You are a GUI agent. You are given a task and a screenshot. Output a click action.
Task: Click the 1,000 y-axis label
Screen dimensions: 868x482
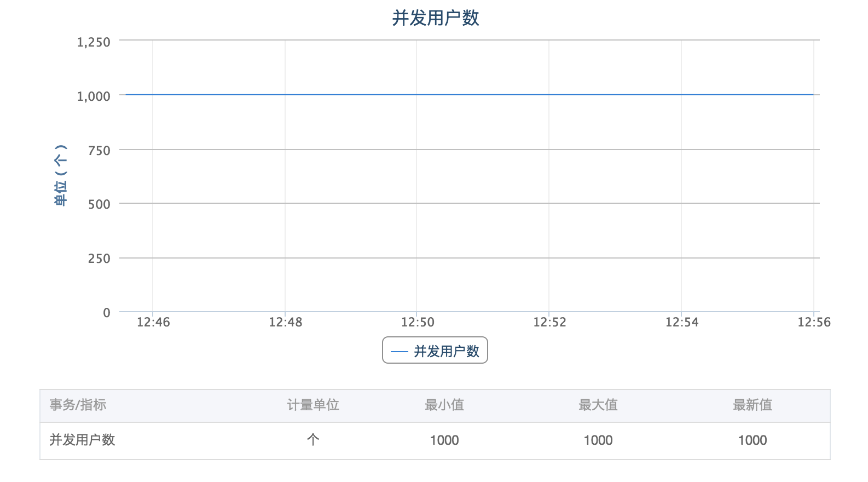[94, 96]
